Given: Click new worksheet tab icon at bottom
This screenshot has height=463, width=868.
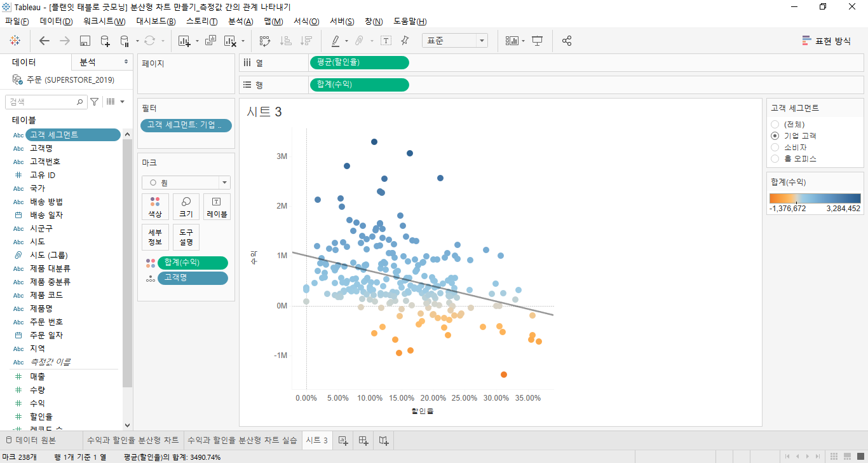Looking at the screenshot, I should [x=342, y=440].
